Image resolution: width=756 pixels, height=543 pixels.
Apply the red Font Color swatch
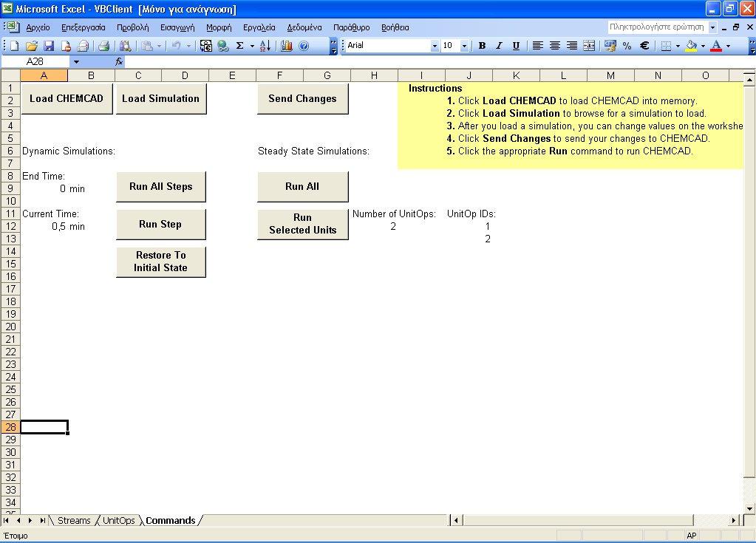click(x=717, y=46)
